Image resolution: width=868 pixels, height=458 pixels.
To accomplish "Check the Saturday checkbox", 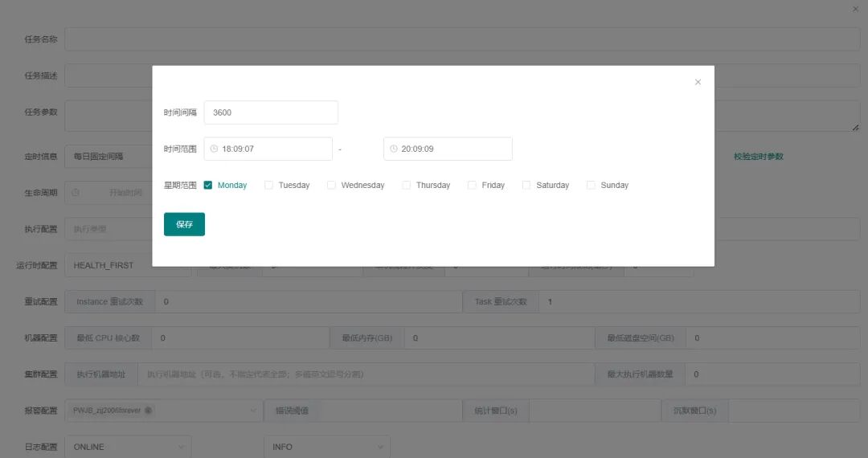I will [x=526, y=186].
